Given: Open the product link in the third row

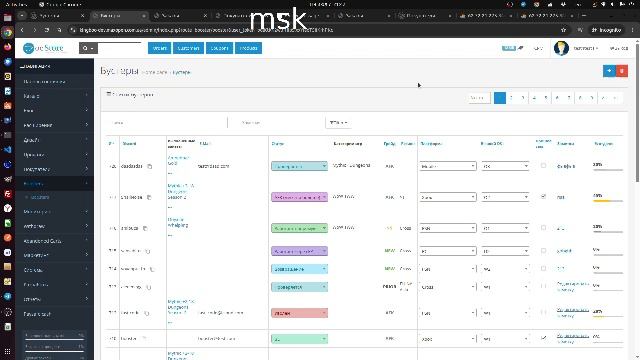Looking at the screenshot, I should pos(178,222).
